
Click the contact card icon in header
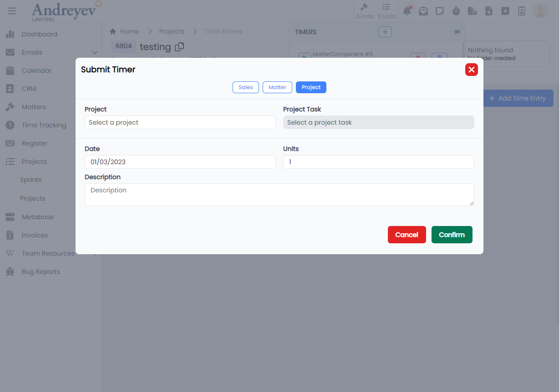click(x=522, y=11)
